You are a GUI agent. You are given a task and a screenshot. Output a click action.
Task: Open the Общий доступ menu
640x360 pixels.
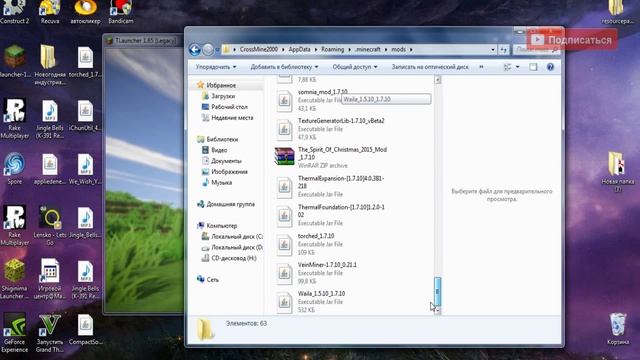click(355, 67)
